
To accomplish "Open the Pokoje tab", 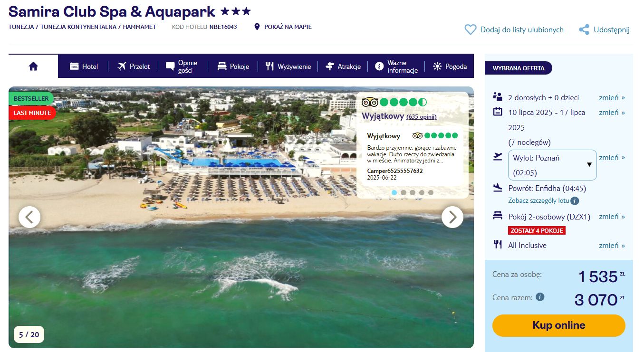I will [x=233, y=67].
